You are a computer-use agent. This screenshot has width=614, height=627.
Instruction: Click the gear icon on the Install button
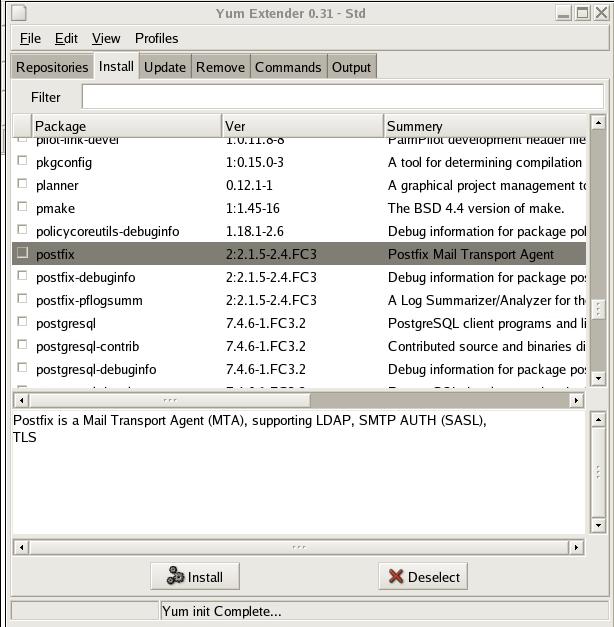coord(175,577)
